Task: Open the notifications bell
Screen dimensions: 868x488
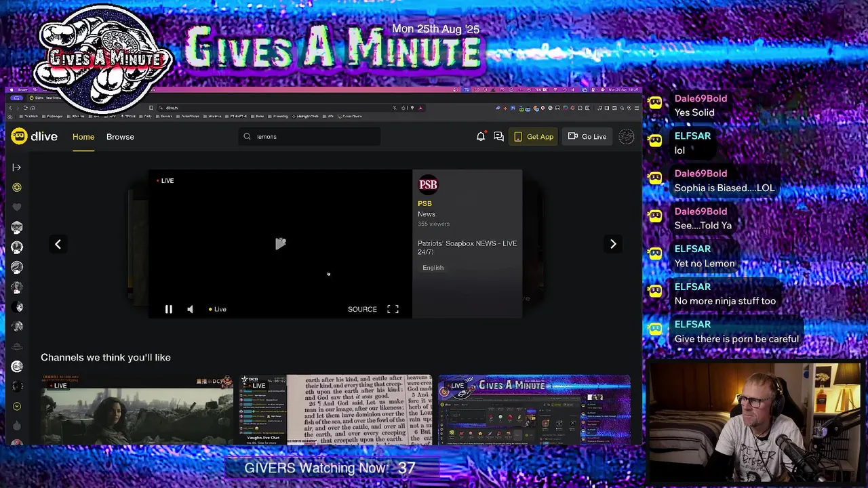Action: click(x=481, y=136)
